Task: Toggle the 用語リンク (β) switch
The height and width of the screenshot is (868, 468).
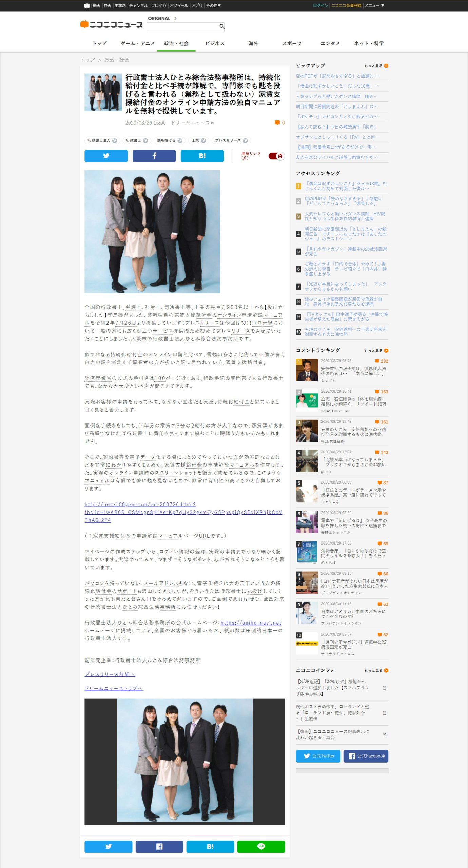Action: [x=276, y=156]
